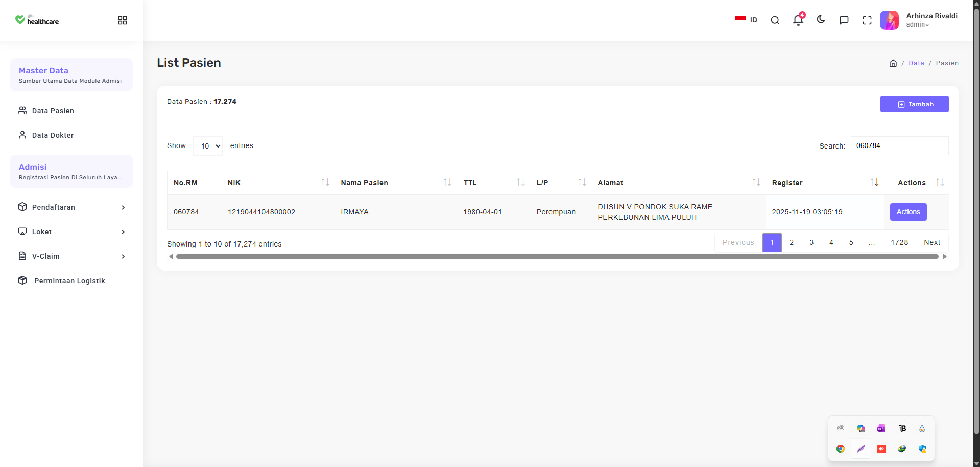Viewport: 980px width, 467px height.
Task: Open the Data breadcrumb link
Action: tap(916, 63)
